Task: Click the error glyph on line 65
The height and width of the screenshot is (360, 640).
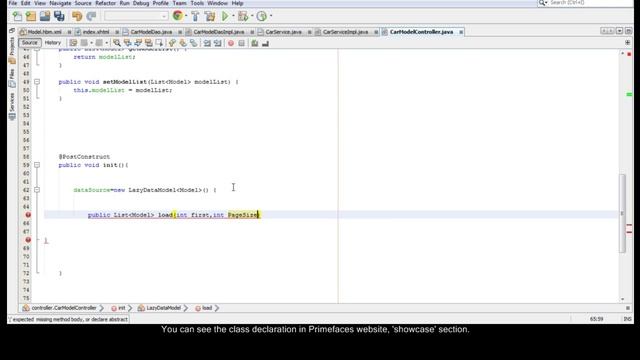Action: click(28, 215)
